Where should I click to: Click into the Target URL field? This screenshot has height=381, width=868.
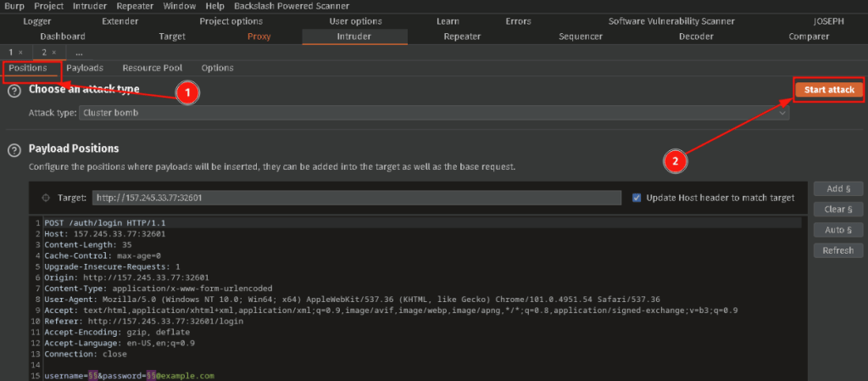[356, 198]
